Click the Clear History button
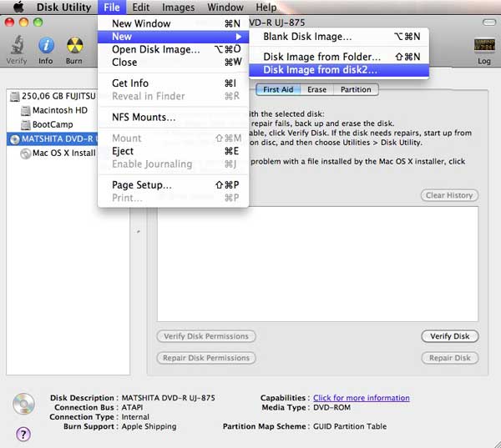 click(x=449, y=195)
